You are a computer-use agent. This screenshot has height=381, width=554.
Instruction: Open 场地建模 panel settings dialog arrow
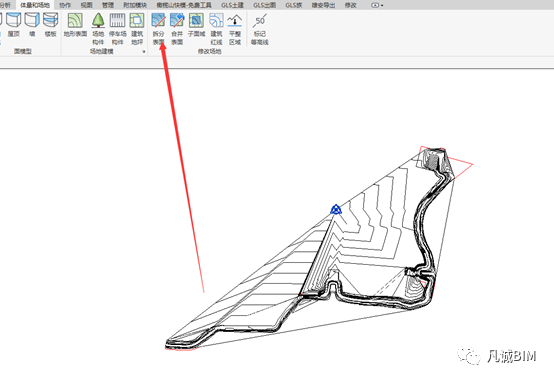point(144,52)
